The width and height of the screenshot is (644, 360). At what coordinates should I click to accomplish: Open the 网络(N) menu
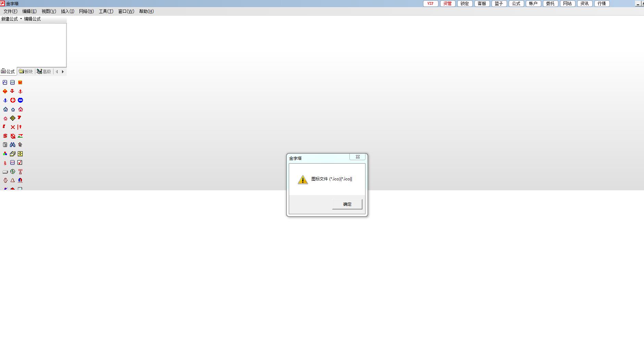coord(86,11)
